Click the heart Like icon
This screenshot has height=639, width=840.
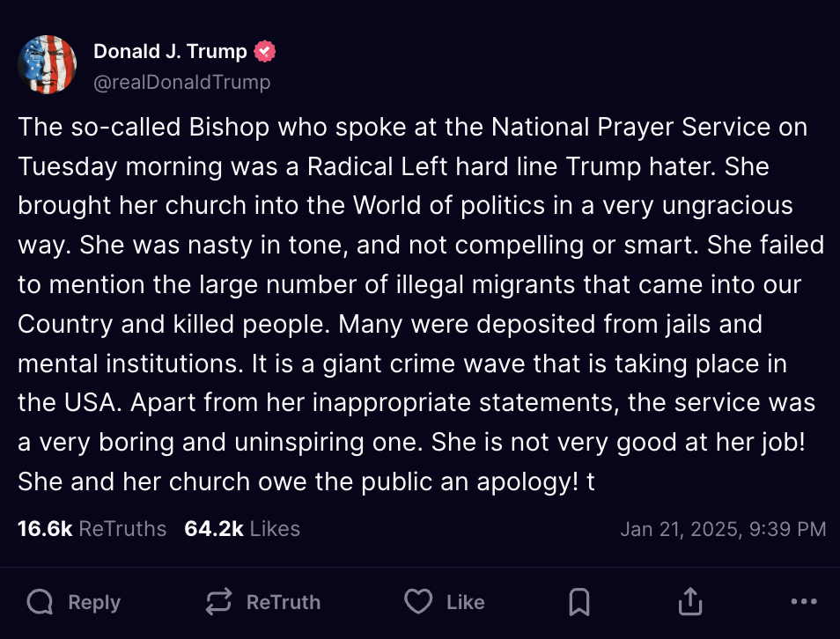point(418,601)
